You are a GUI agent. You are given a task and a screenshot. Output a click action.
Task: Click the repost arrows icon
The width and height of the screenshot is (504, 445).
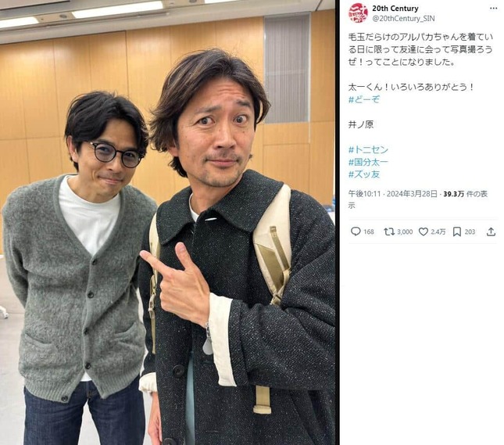tap(389, 231)
